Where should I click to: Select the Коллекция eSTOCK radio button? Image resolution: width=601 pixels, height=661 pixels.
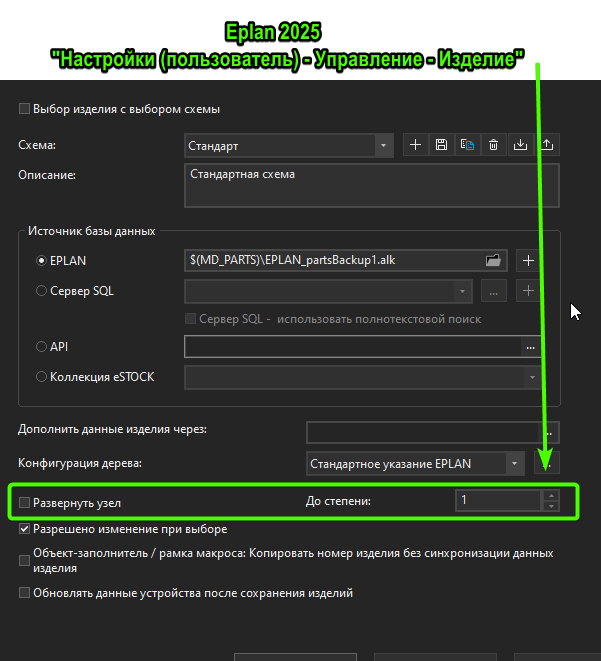click(x=41, y=376)
